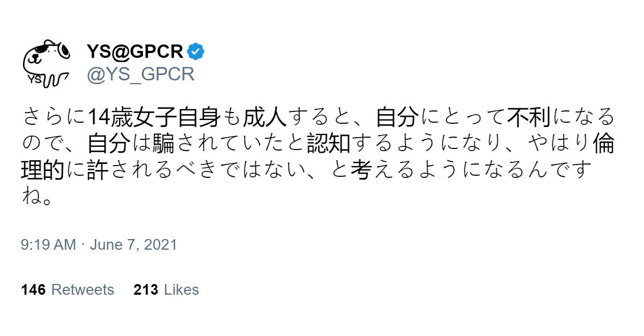Click the word 成人 in the tweet
This screenshot has width=644, height=336.
[265, 116]
